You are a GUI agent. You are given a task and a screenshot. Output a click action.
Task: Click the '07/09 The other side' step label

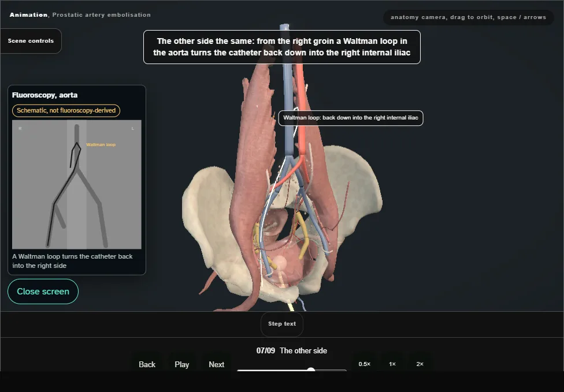[292, 350]
